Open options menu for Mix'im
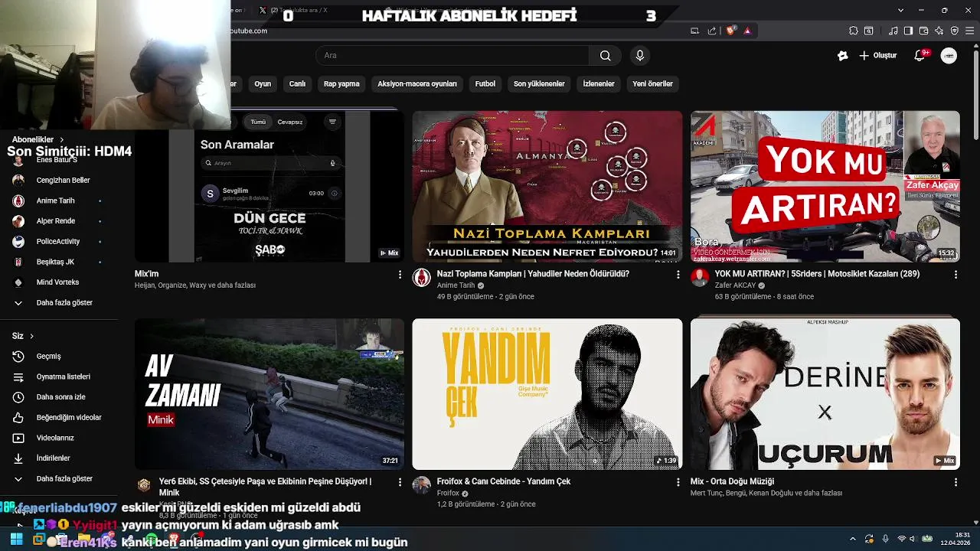This screenshot has width=980, height=551. [x=400, y=274]
